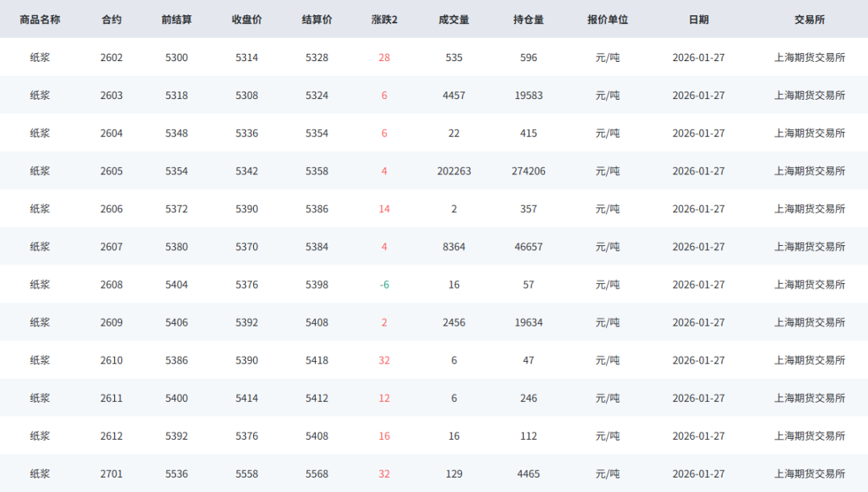
Task: Select the 持仓量 column header
Action: coord(528,19)
